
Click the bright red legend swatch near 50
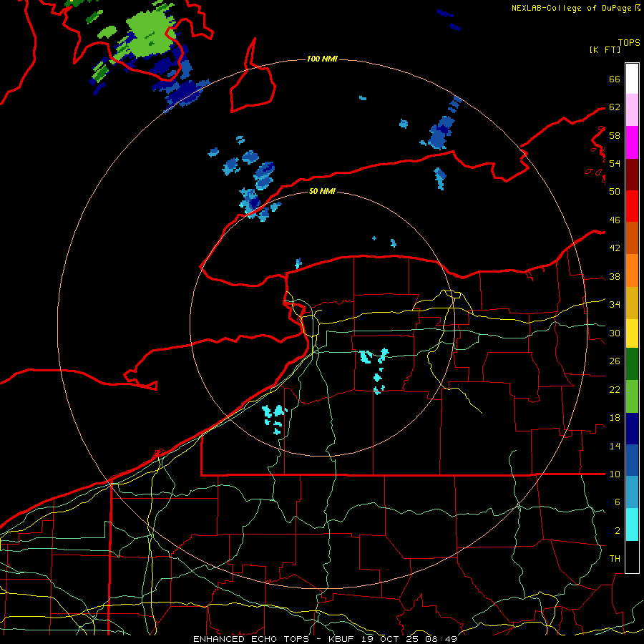[x=632, y=206]
